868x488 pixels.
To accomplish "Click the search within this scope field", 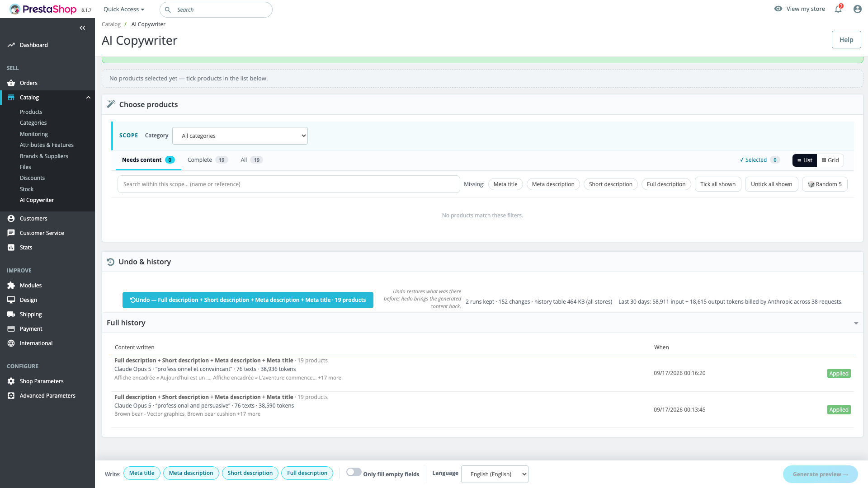I will click(x=289, y=184).
